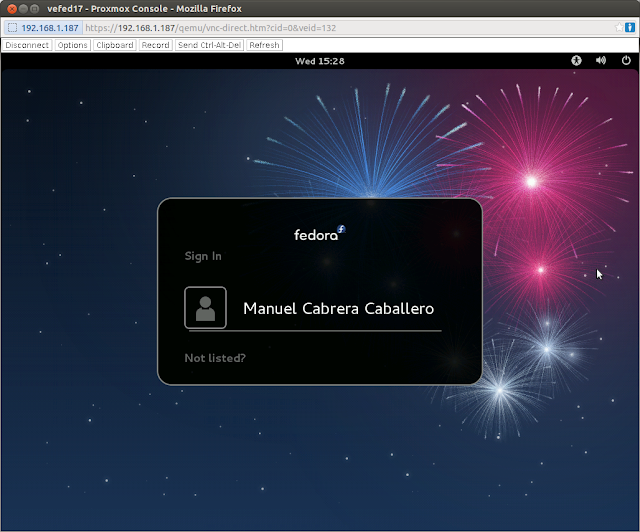Open the accessibility menu icon
Screen dimensions: 640x532
576,61
